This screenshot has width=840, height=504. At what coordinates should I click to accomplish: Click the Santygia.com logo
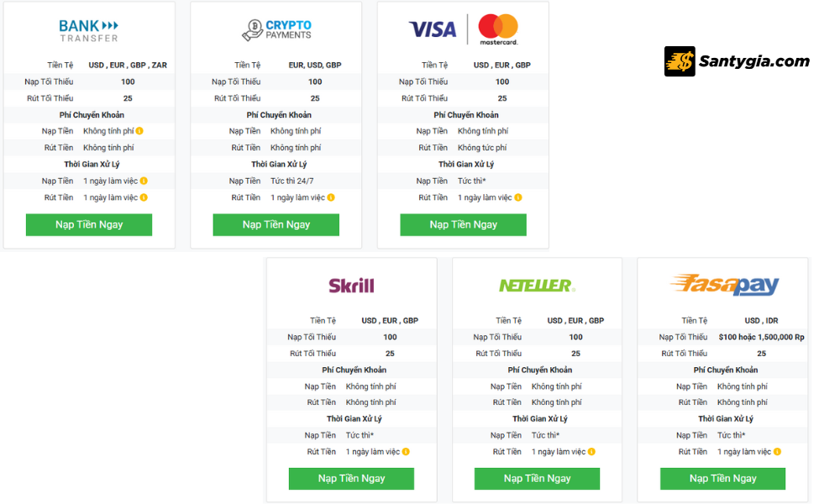point(737,61)
